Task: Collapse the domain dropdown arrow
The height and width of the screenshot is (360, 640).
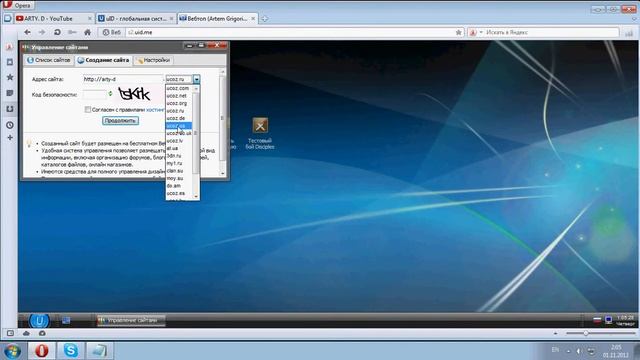Action: (x=196, y=79)
